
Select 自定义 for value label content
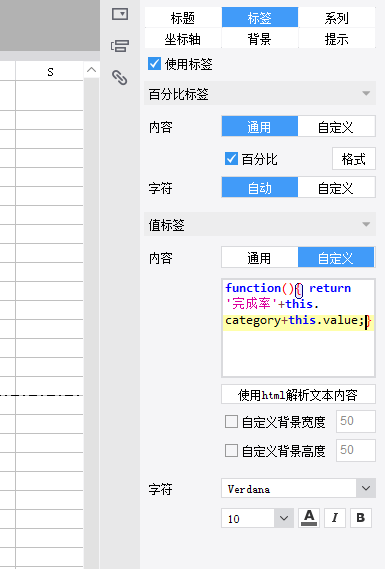click(x=336, y=258)
